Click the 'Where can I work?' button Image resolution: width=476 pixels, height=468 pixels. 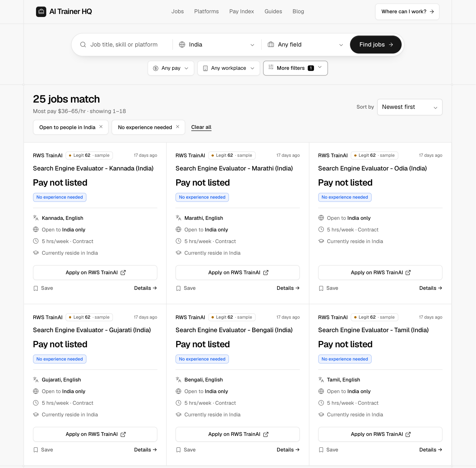click(407, 12)
